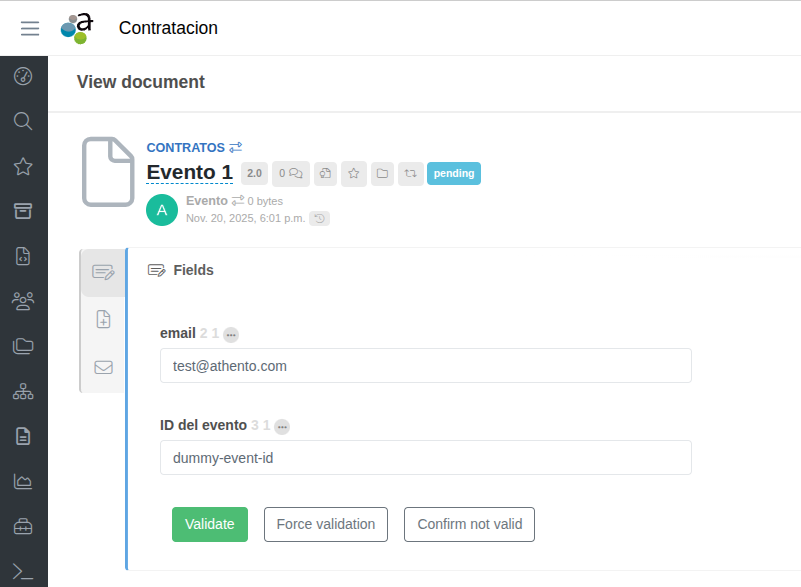Open the hierarchy tree icon in sidebar

tap(23, 391)
